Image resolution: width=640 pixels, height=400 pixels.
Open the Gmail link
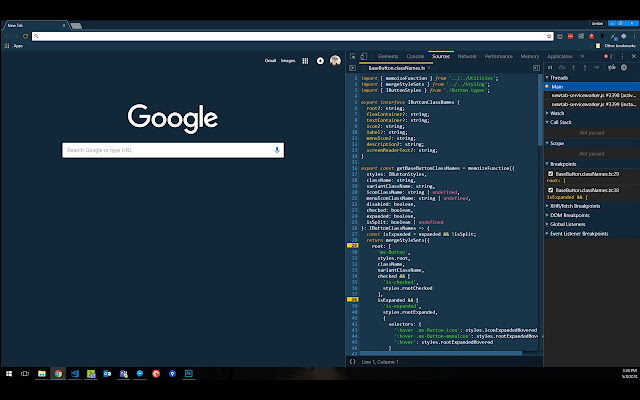click(270, 61)
